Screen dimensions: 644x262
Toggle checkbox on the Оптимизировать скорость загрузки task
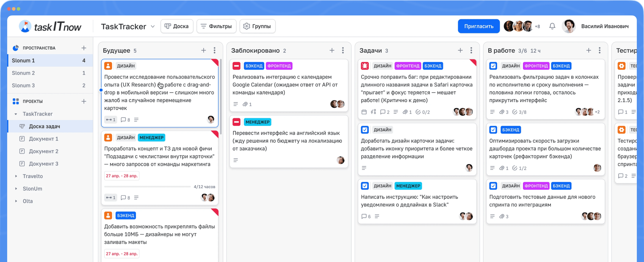493,130
